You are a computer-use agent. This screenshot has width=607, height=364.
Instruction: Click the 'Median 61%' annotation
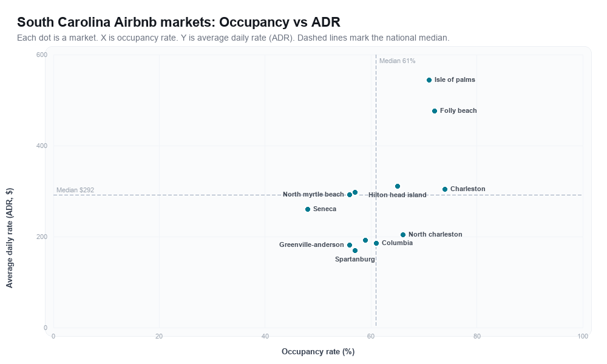[397, 61]
